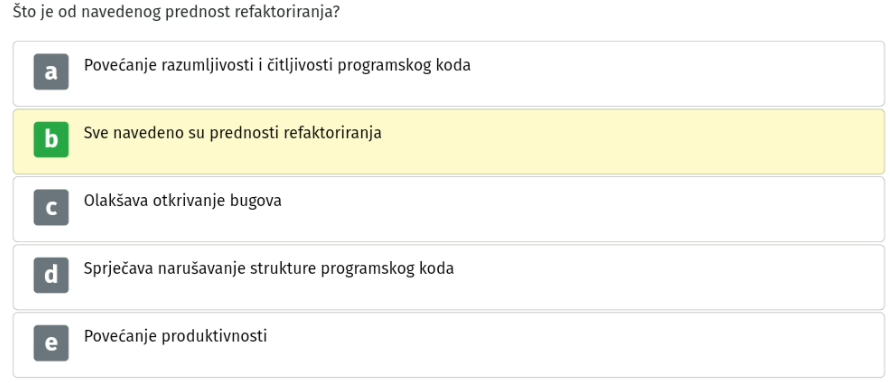Screen dimensions: 890x383
Task: Click the word "Sprječava" in option d
Action: click(118, 269)
